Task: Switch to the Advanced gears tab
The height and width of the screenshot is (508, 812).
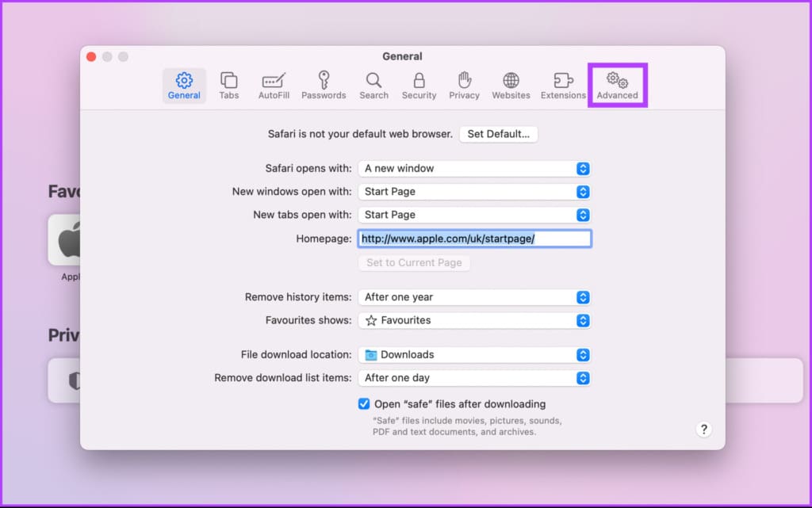Action: click(617, 86)
